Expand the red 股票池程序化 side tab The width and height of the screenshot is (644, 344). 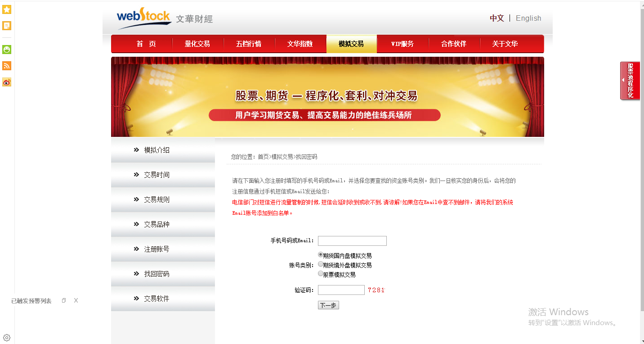coord(630,81)
